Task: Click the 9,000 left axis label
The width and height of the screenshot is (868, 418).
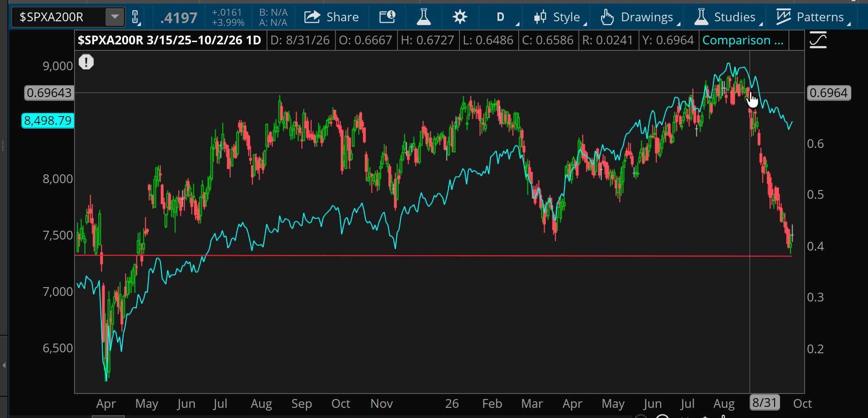Action: click(58, 66)
